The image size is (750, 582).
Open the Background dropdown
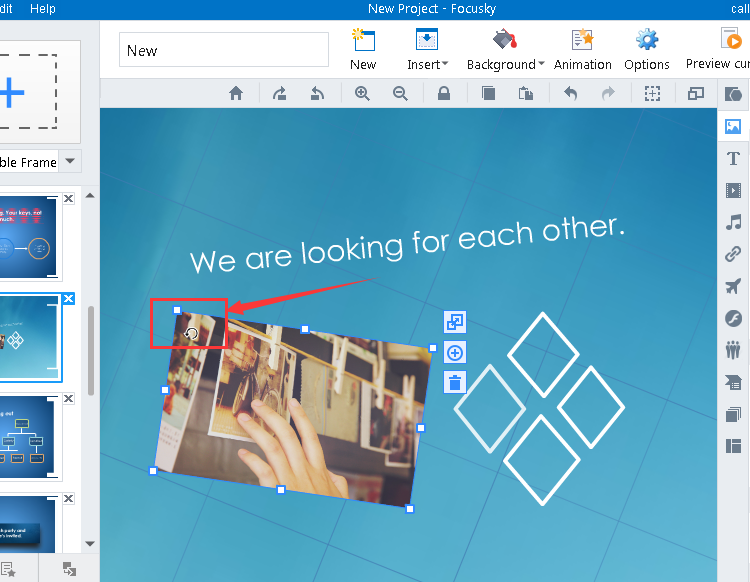click(506, 50)
